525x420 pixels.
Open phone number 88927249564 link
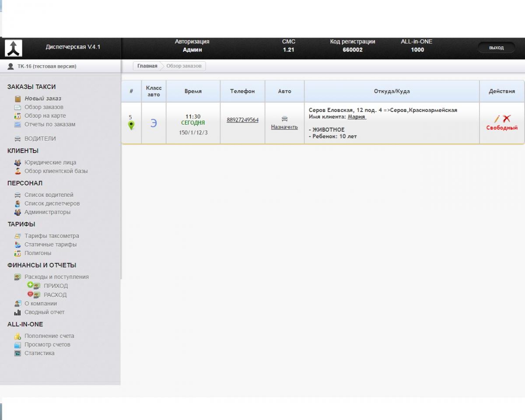pos(242,120)
